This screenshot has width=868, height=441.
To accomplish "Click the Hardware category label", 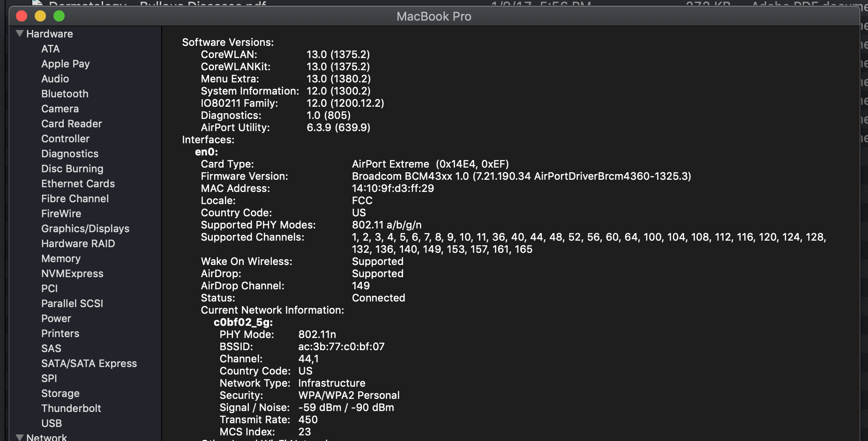I will point(49,34).
